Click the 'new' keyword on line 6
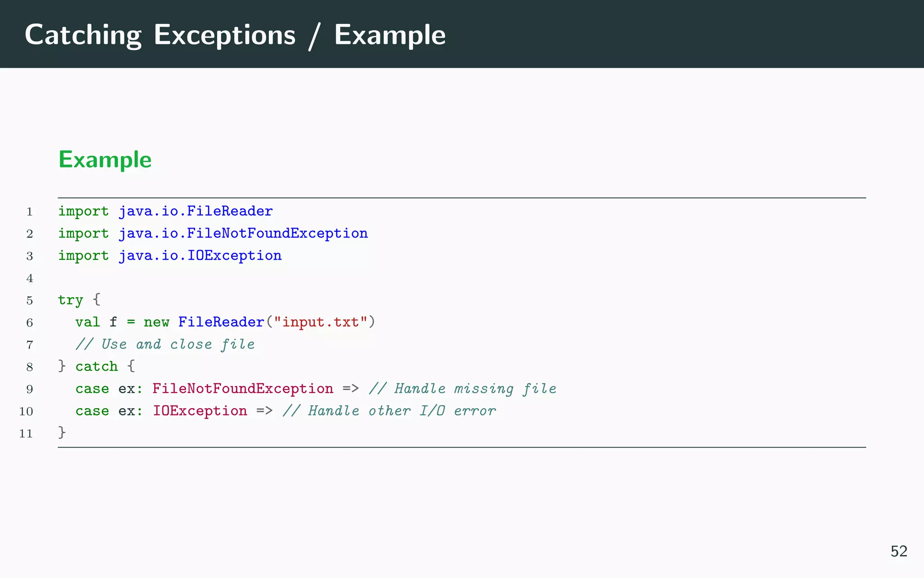924x578 pixels. click(156, 322)
